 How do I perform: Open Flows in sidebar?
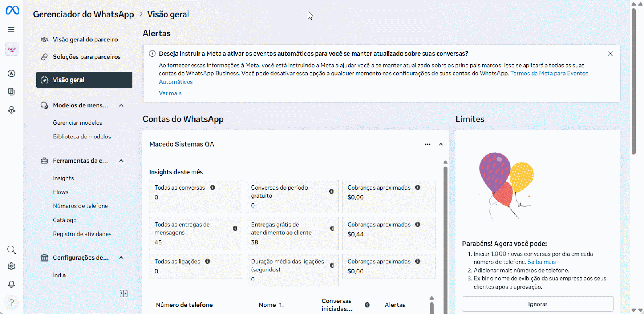[60, 192]
